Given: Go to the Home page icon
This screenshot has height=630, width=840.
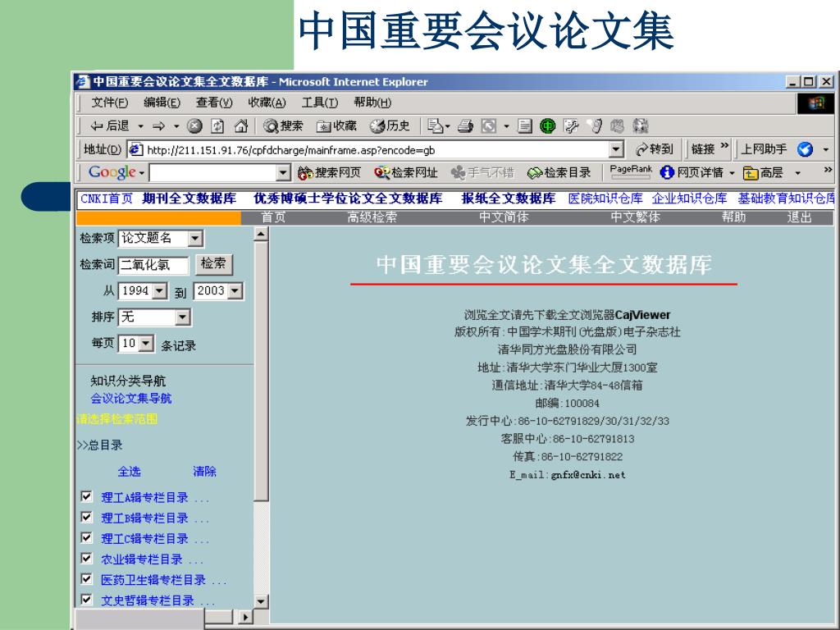Looking at the screenshot, I should (x=241, y=126).
